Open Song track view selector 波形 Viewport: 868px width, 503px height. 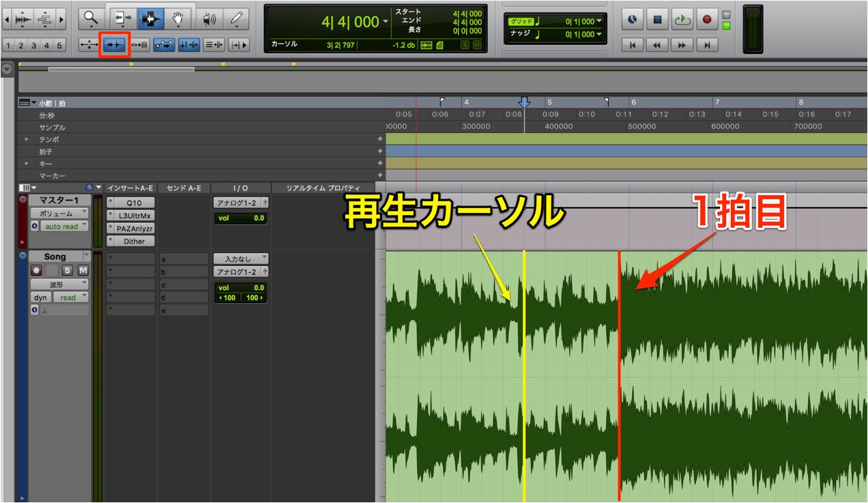coord(59,284)
